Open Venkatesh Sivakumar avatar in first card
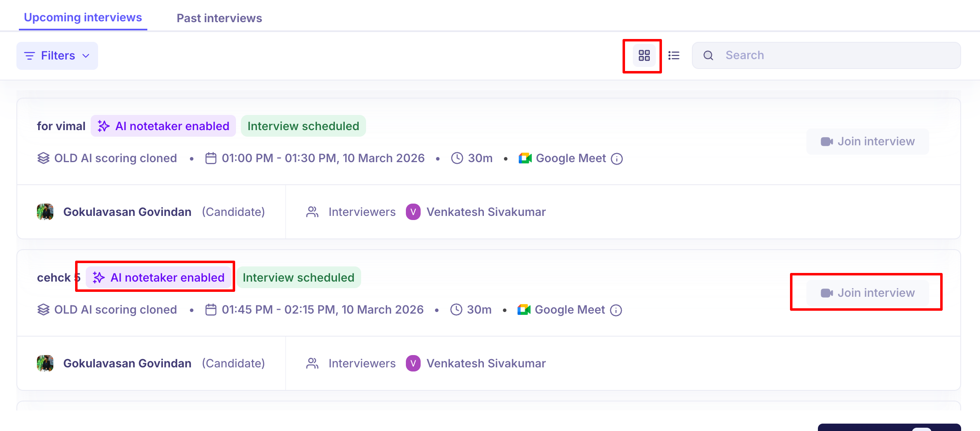The width and height of the screenshot is (980, 431). point(413,212)
